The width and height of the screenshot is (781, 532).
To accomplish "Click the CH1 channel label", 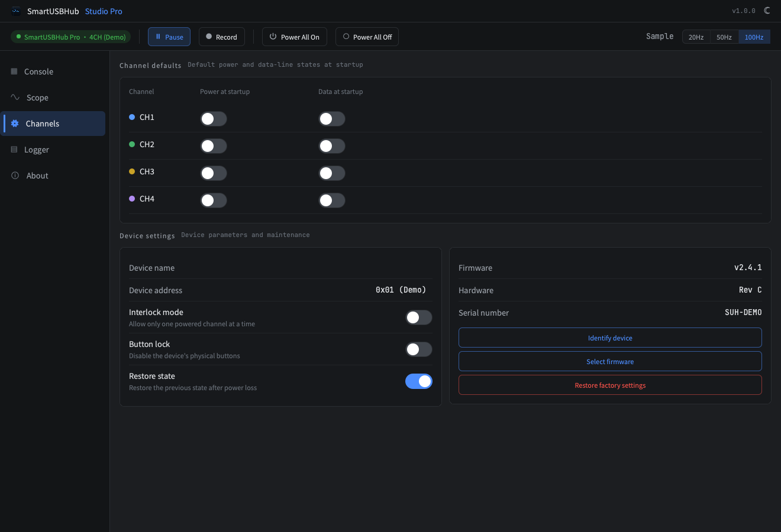I will [147, 117].
